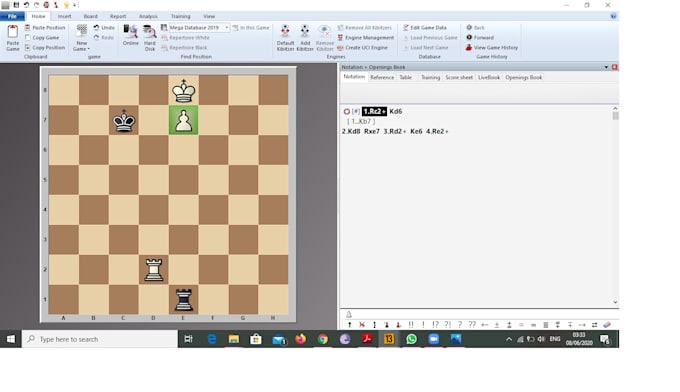Open the Score sheet pane tab

(x=459, y=77)
